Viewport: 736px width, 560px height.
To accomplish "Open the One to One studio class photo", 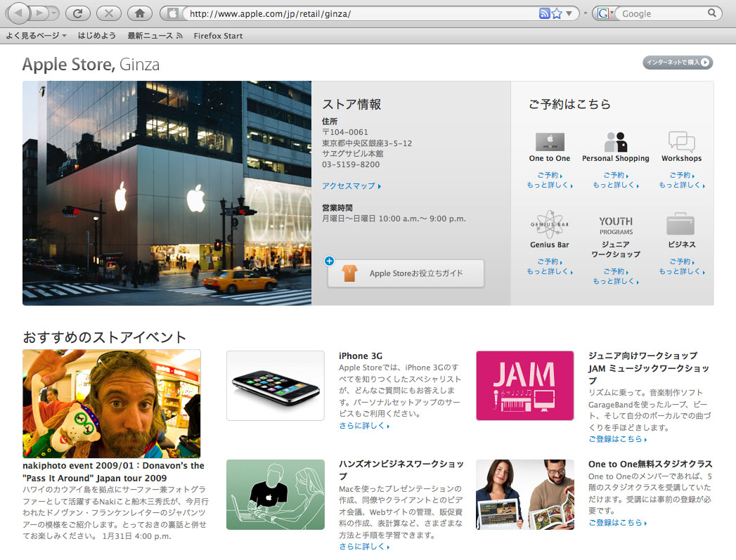I will tap(525, 495).
